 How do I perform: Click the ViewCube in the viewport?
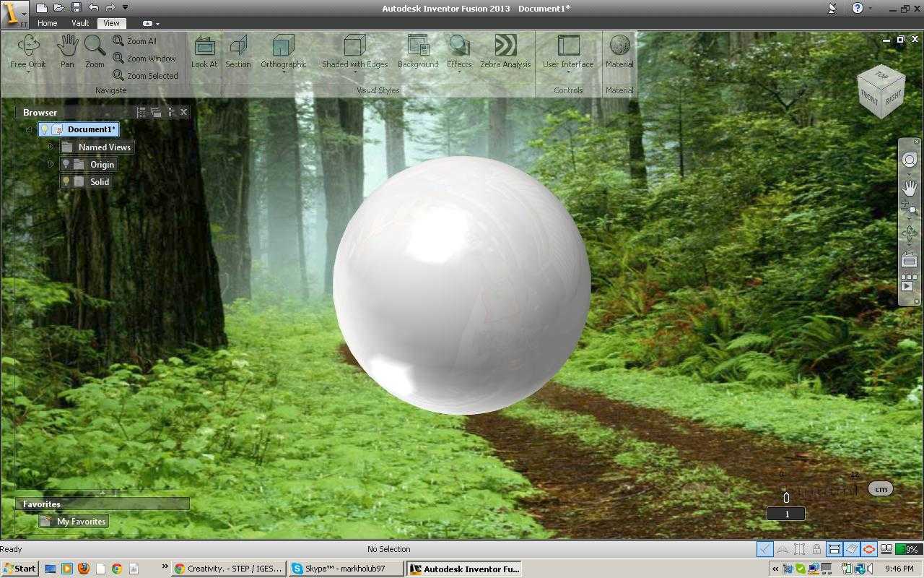(881, 92)
